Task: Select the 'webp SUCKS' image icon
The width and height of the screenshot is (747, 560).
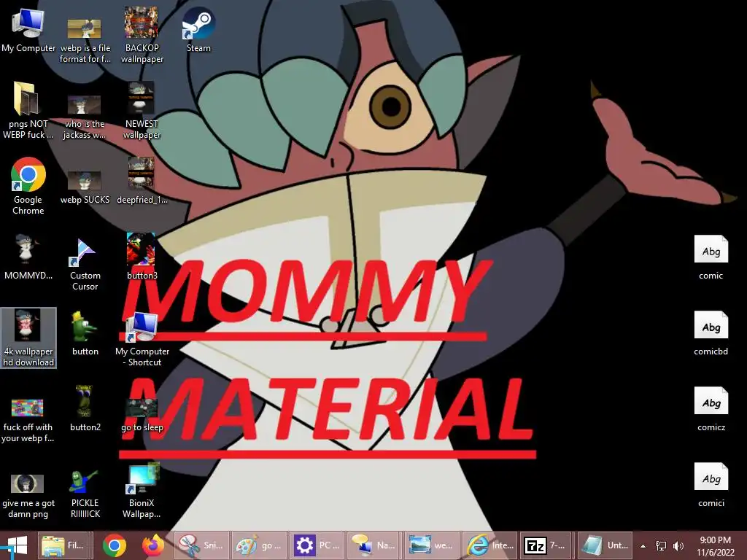Action: (x=85, y=187)
